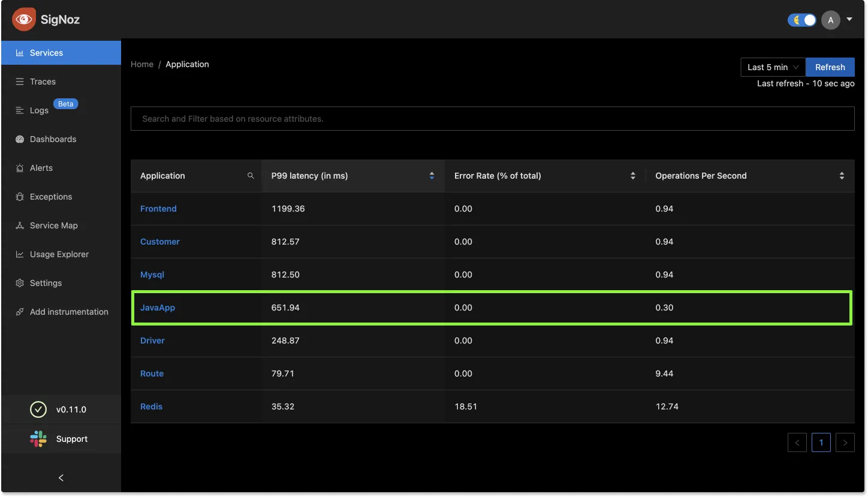This screenshot has width=868, height=497.
Task: Open the Customer application link
Action: [x=160, y=242]
